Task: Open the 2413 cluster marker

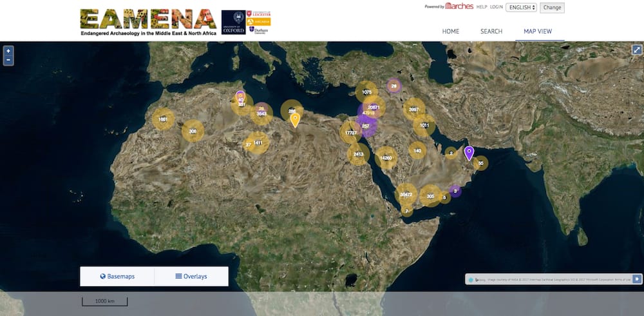Action: [x=358, y=154]
